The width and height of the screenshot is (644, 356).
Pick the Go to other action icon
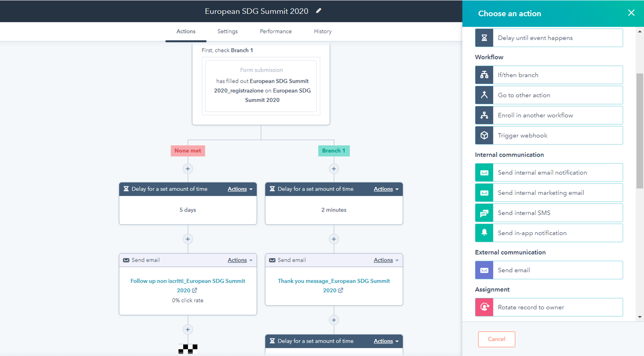pos(484,95)
